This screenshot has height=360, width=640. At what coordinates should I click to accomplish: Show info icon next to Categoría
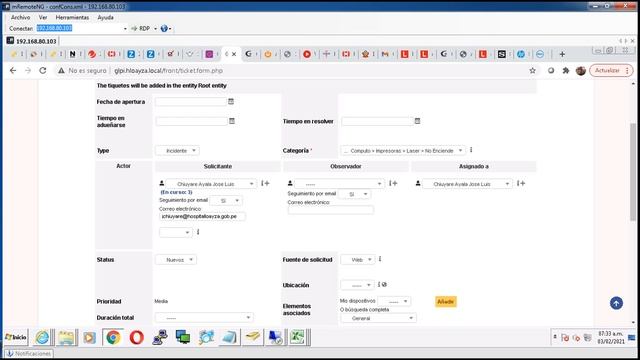click(471, 150)
